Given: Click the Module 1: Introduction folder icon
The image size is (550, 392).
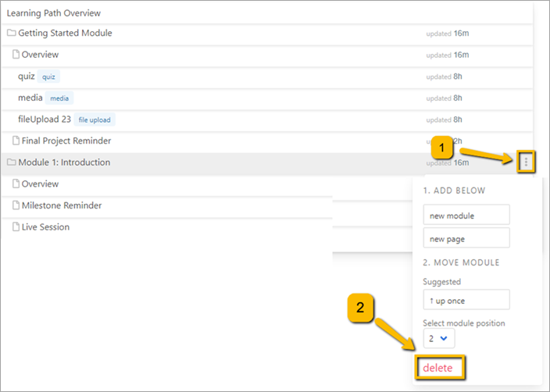Looking at the screenshot, I should (11, 162).
